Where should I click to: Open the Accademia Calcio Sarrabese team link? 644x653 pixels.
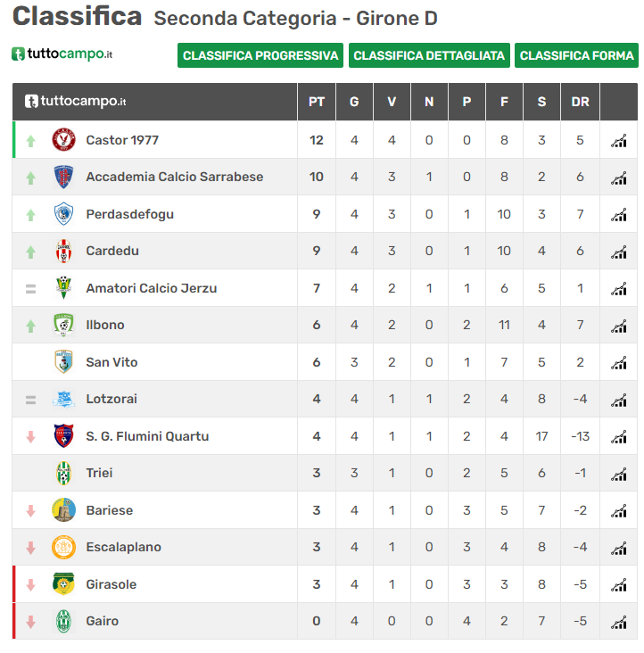coord(175,177)
